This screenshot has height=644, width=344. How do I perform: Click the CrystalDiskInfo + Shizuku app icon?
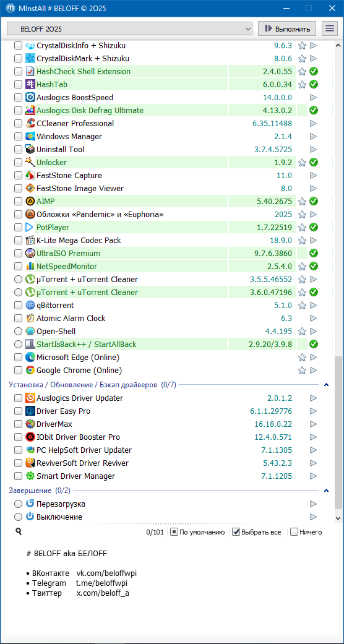(x=30, y=46)
